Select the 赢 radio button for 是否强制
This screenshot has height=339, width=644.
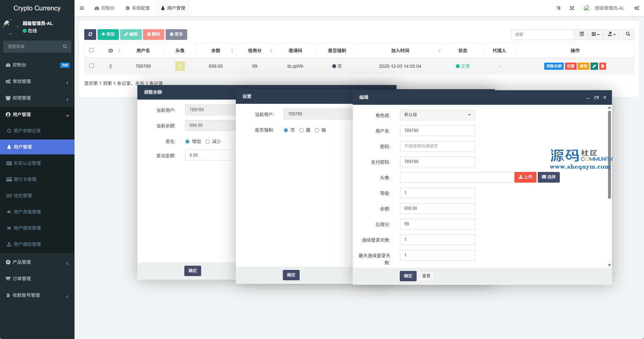(x=302, y=130)
